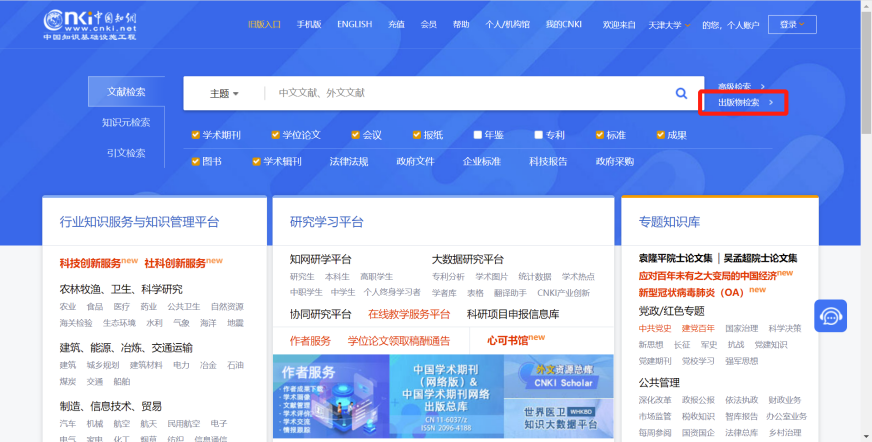This screenshot has height=442, width=872.
Task: Toggle 报纸 checkbox
Action: [417, 135]
